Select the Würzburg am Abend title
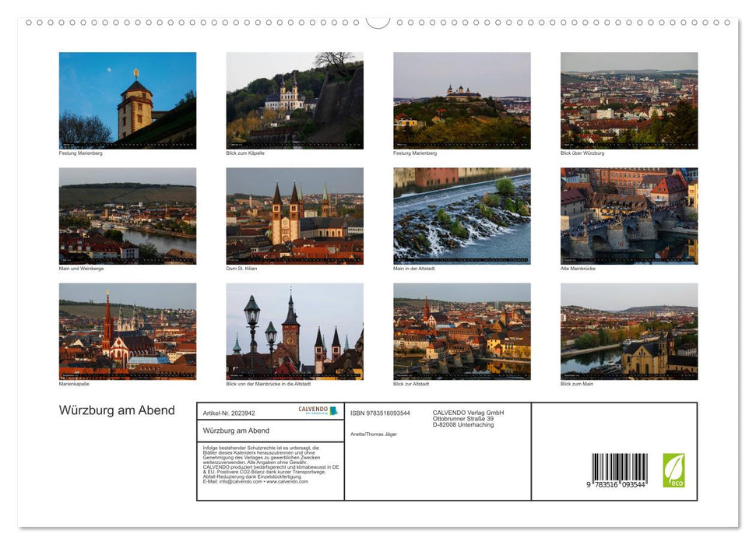756x545 pixels. [115, 410]
